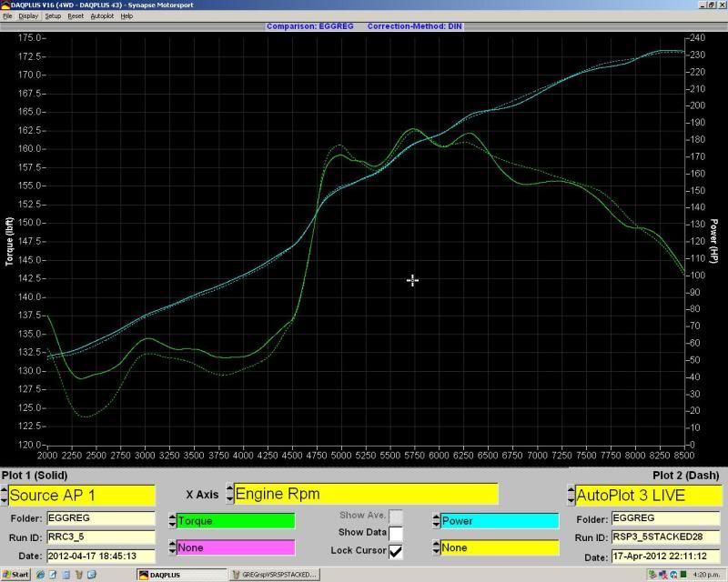Click spinner arrows beside Source AP 1
This screenshot has height=582, width=728.
tap(5, 496)
